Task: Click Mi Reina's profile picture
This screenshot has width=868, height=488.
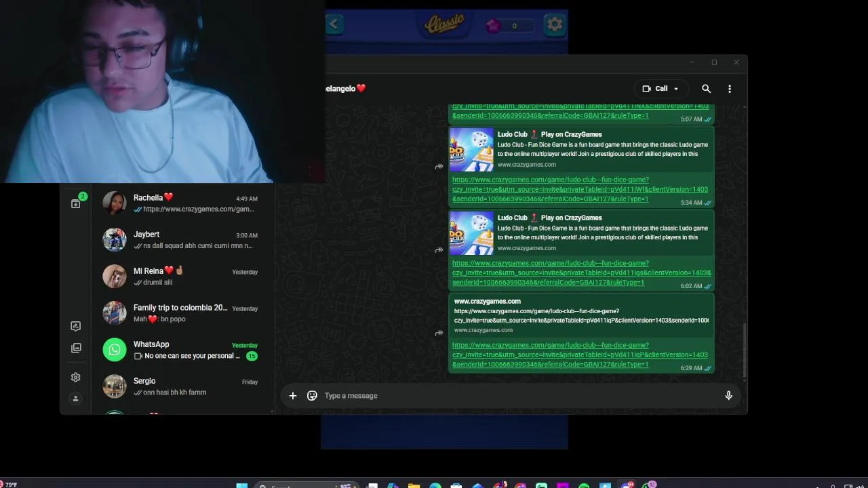Action: pos(115,276)
